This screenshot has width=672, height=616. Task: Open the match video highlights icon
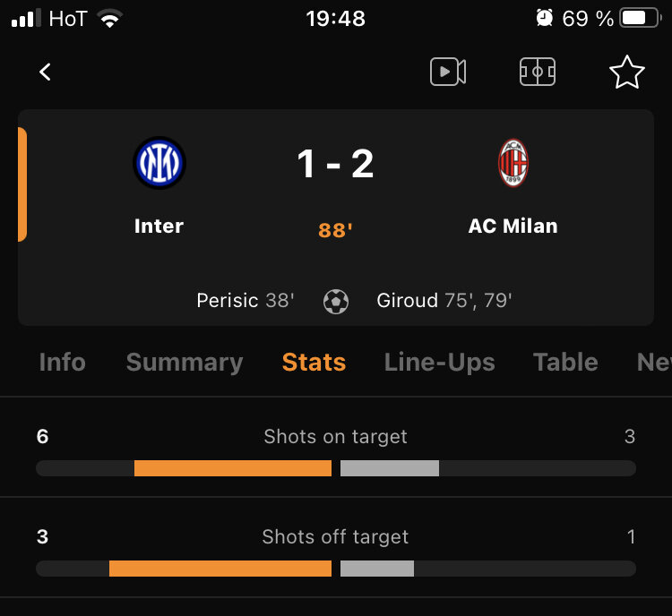(x=448, y=72)
